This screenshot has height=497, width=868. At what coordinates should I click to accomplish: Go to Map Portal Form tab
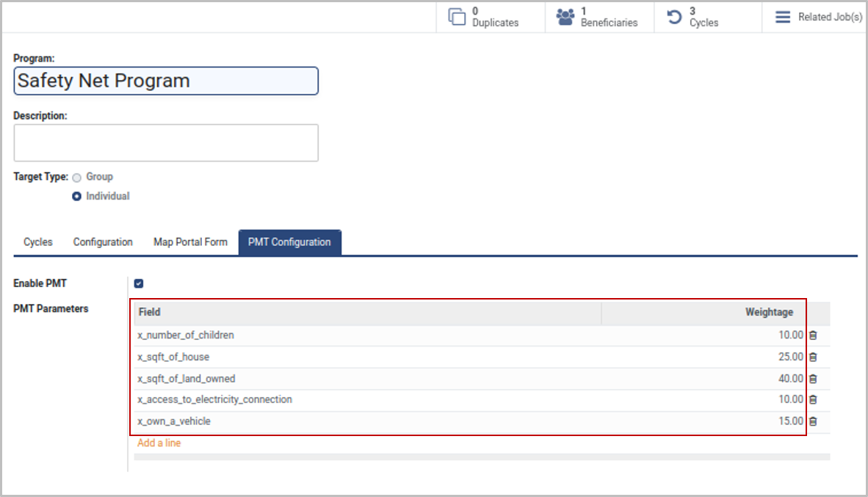190,242
